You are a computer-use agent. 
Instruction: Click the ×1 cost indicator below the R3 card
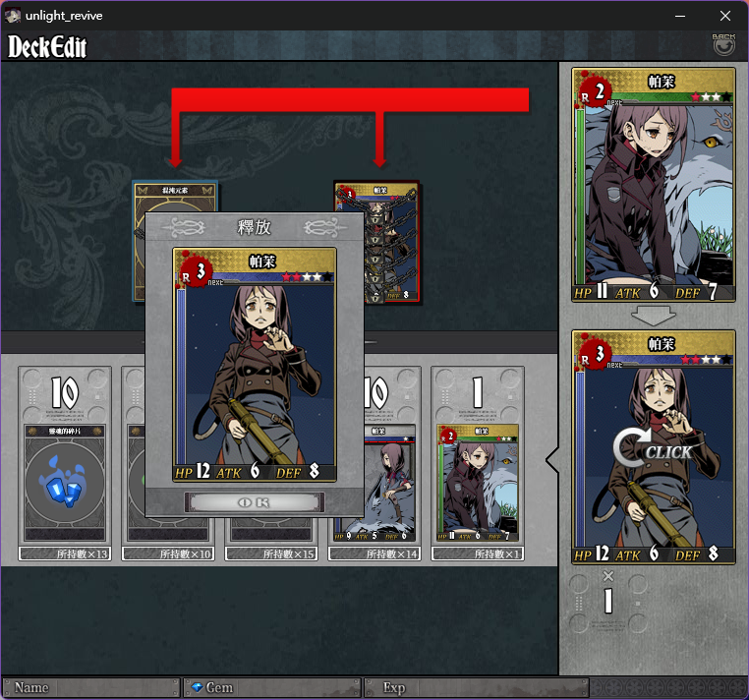607,593
